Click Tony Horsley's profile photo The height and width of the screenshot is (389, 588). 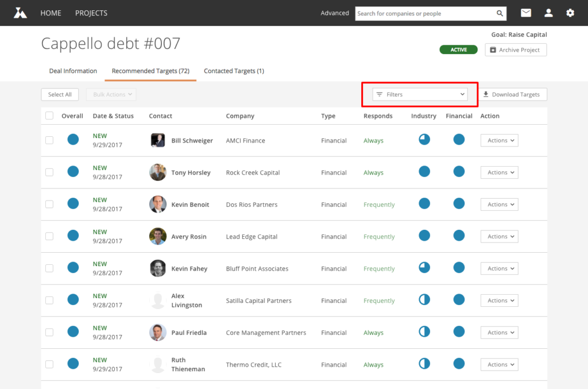[x=158, y=172]
